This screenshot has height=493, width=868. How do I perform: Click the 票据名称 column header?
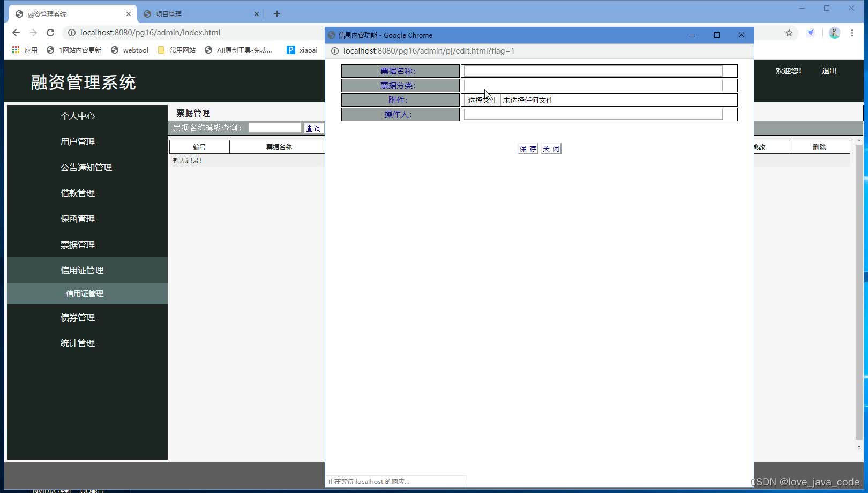(x=279, y=147)
